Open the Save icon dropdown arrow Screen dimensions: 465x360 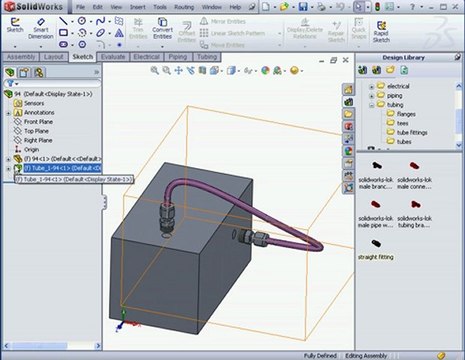(312, 7)
